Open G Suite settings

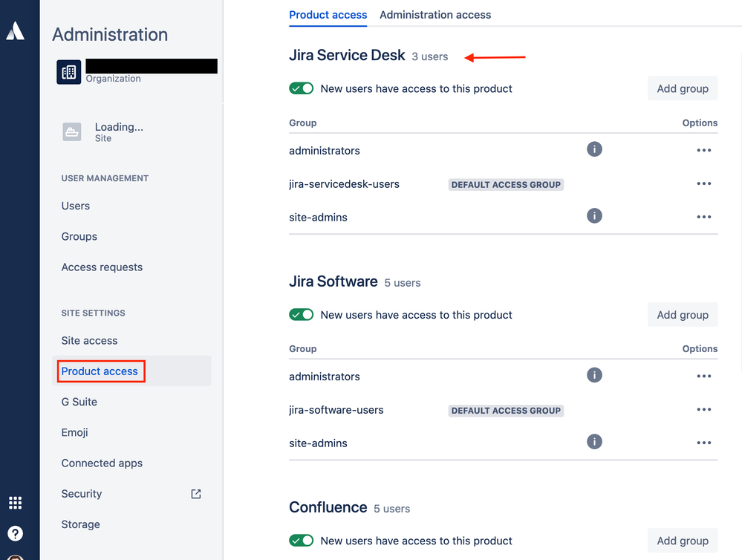(79, 402)
